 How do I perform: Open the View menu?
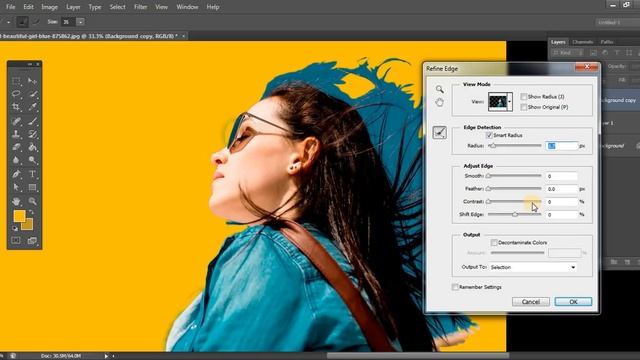coord(161,7)
